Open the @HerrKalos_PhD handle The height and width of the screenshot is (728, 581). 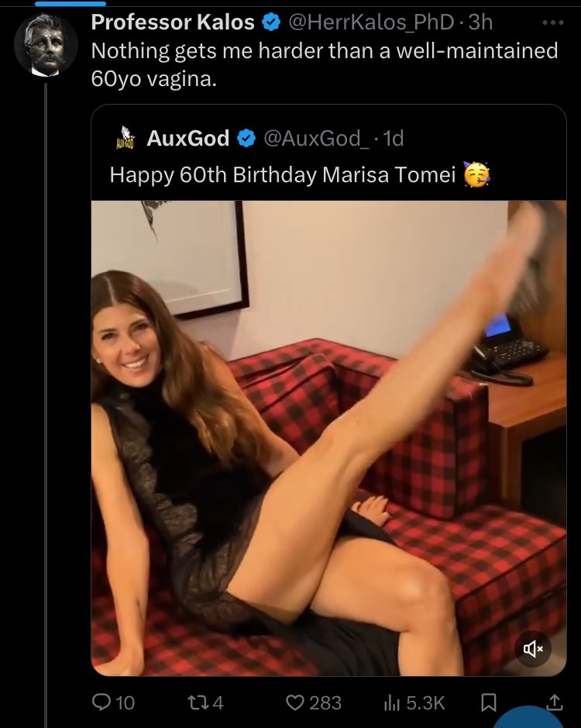(x=371, y=22)
